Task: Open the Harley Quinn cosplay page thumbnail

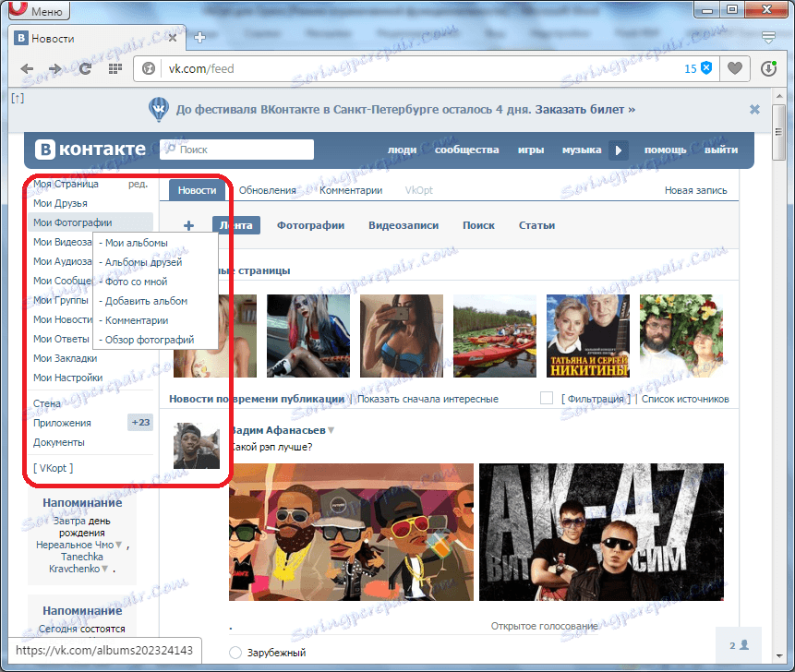Action: tap(308, 336)
